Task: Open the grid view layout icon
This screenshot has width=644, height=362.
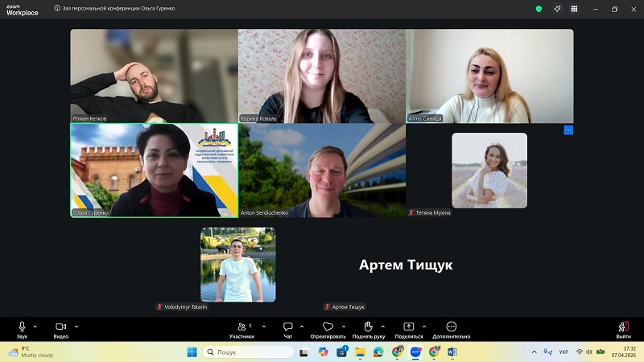Action: tap(574, 9)
